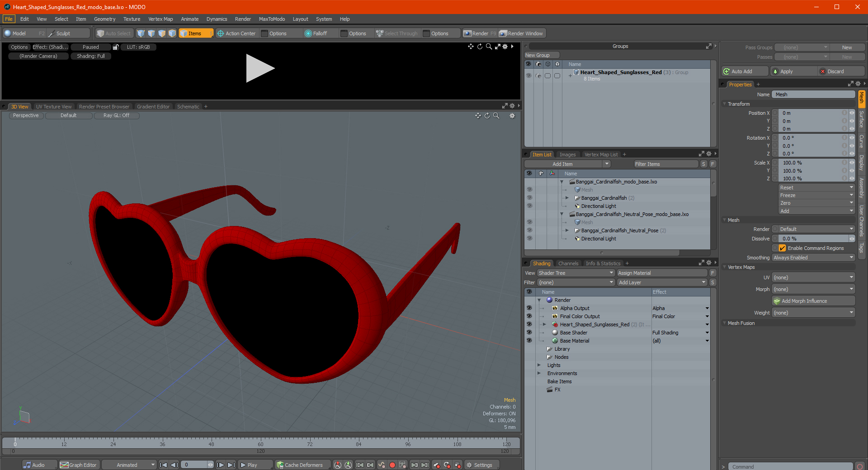Go to first frame button
Screen dimensions: 868x470
tap(164, 465)
